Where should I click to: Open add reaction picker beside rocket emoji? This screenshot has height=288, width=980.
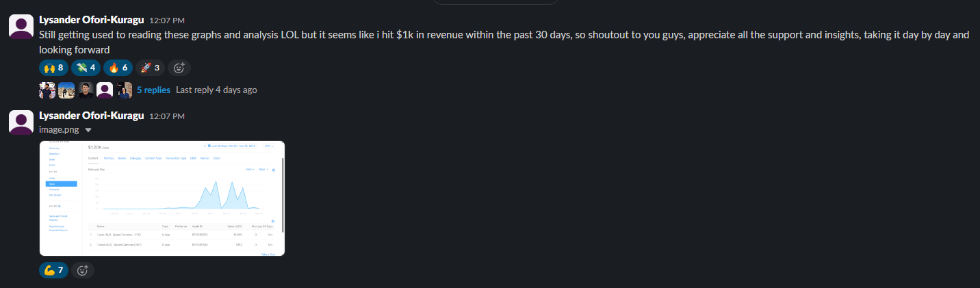[179, 68]
